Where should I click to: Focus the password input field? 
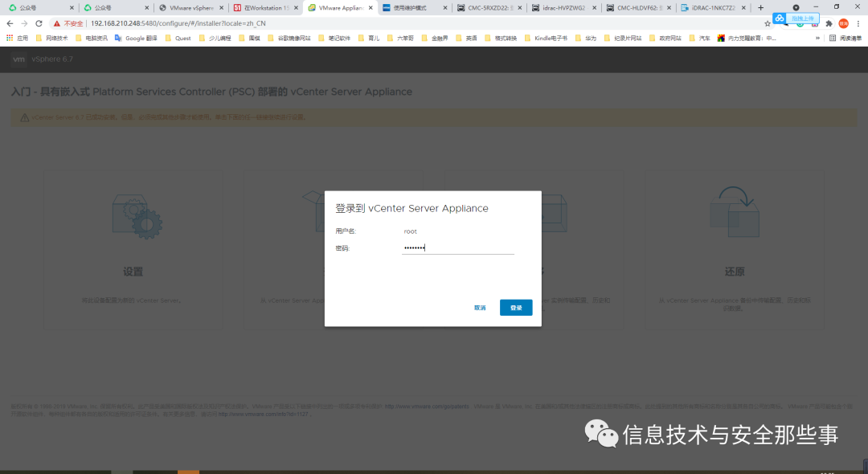tap(458, 247)
